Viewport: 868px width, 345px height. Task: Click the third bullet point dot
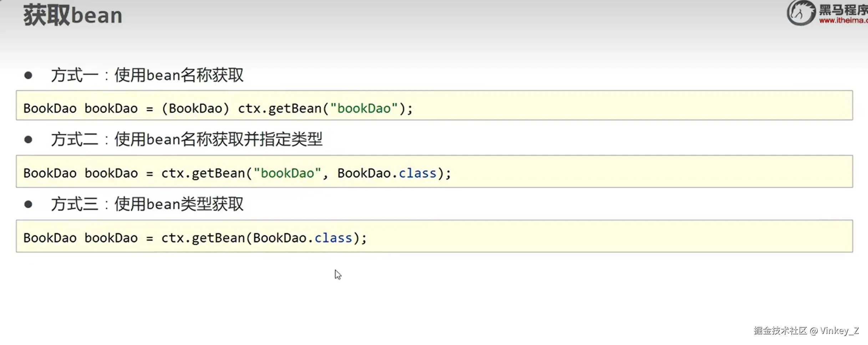28,204
